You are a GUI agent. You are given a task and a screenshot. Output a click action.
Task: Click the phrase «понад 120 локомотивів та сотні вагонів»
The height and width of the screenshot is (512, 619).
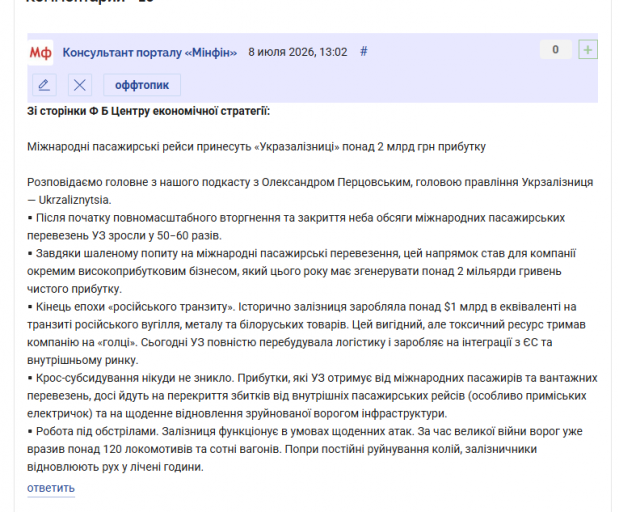[174, 449]
